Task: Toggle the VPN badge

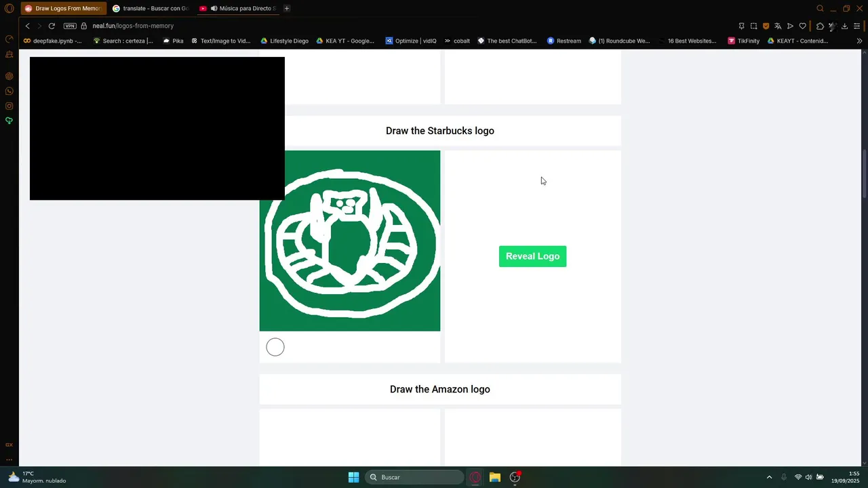Action: click(70, 26)
